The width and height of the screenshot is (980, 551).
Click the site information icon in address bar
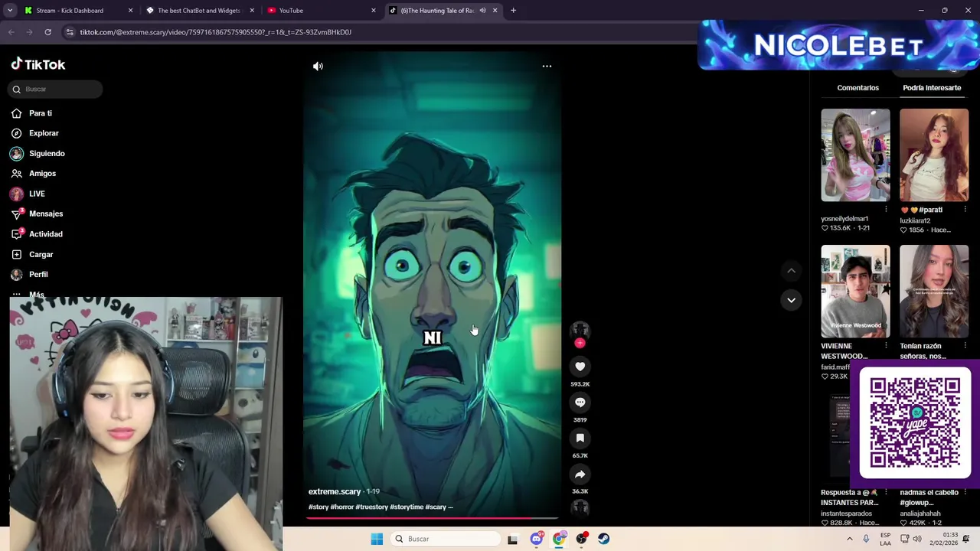pyautogui.click(x=70, y=32)
